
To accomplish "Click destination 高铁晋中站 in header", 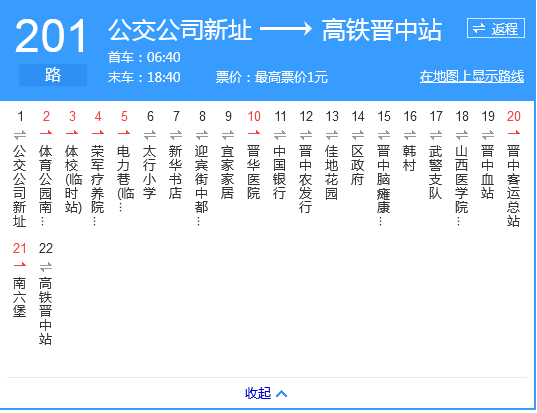I will [382, 30].
